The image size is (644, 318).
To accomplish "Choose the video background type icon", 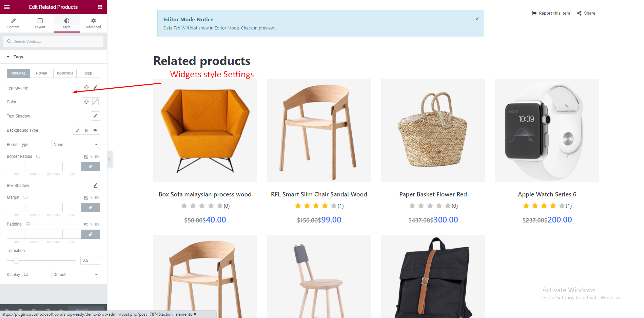I will [x=96, y=130].
